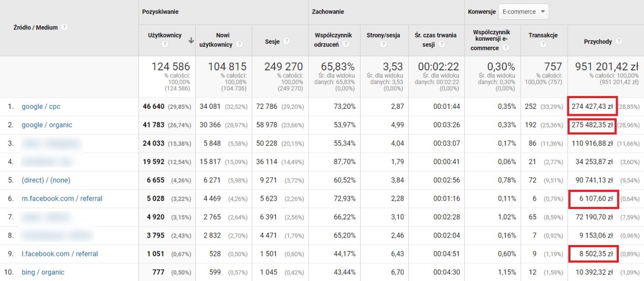Select google / organic bounce rate 53,97%

[344, 125]
